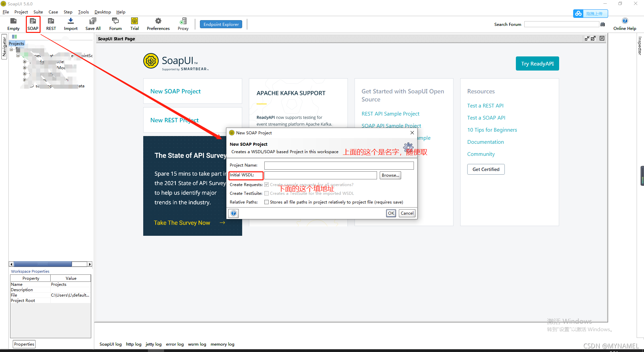Expand the tree node ending in 'cle'
This screenshot has width=644, height=352.
(x=24, y=62)
